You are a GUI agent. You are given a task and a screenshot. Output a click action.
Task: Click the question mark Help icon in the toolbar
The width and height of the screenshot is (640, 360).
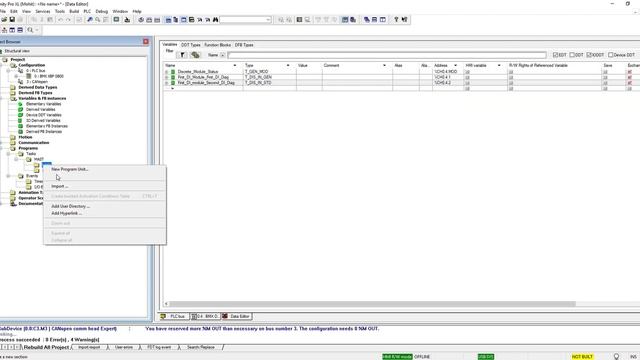(x=396, y=20)
